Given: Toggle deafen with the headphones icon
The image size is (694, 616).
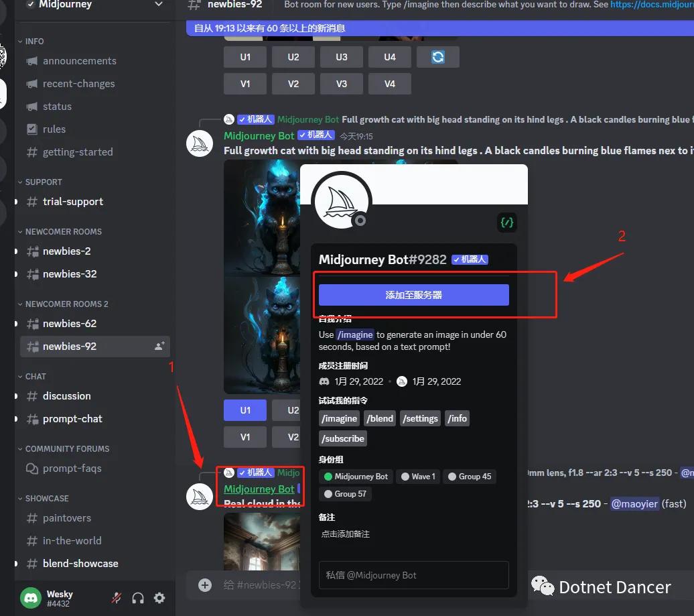Looking at the screenshot, I should click(x=138, y=598).
